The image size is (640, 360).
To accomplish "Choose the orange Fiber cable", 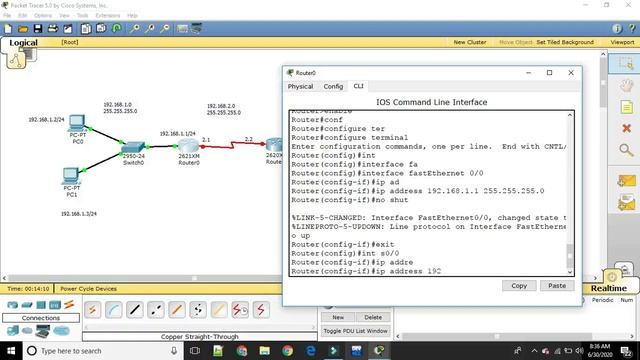I will [x=177, y=310].
